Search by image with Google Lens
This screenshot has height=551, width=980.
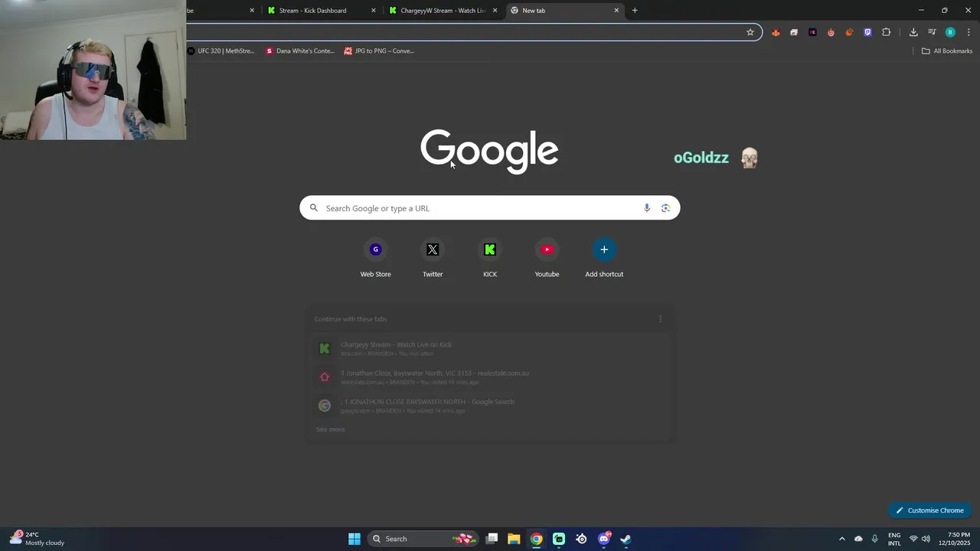665,208
